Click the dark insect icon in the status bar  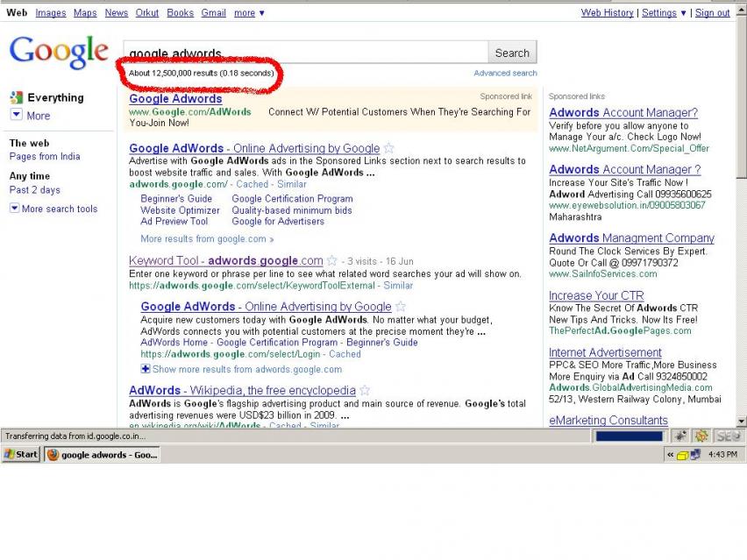[x=681, y=436]
